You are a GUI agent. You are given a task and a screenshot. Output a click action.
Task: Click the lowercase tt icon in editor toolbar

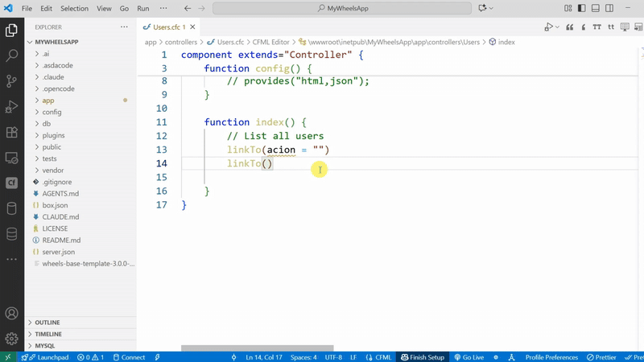[x=611, y=27]
